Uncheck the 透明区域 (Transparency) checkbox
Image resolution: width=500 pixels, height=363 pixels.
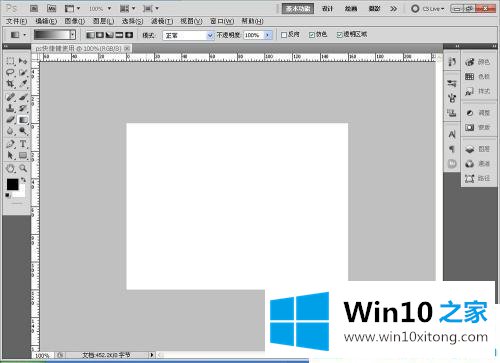340,35
